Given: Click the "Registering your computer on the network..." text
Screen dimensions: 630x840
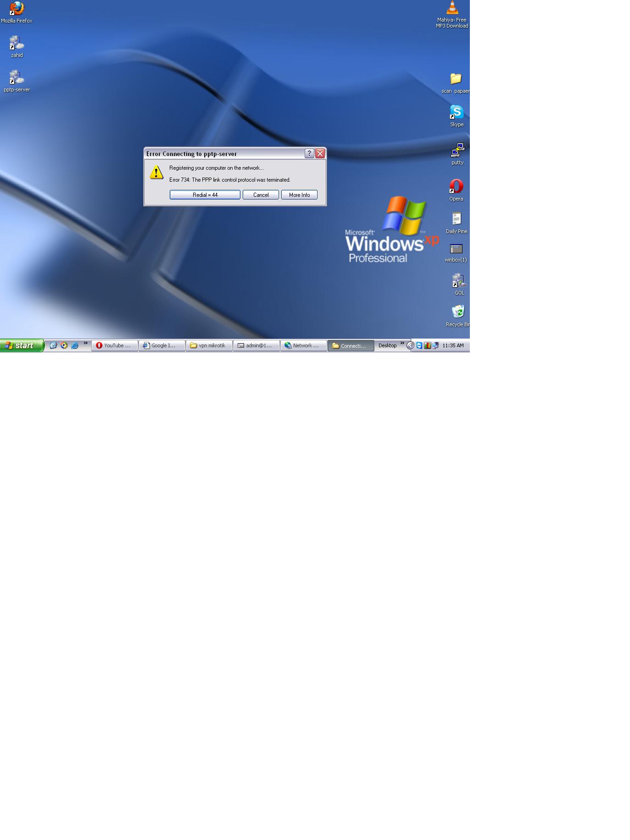Looking at the screenshot, I should pos(217,168).
